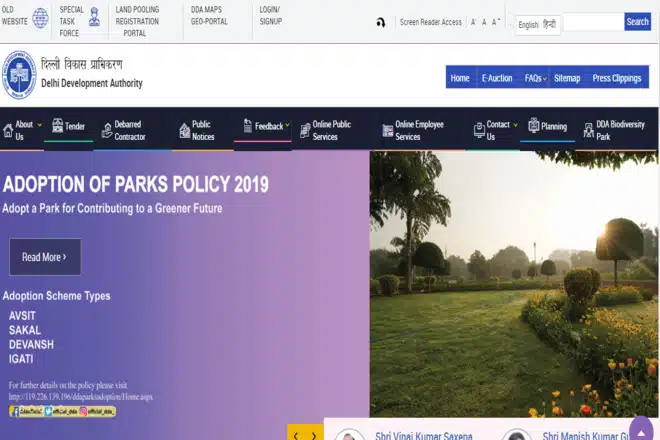Click the globe icon beside Old Website

point(40,18)
